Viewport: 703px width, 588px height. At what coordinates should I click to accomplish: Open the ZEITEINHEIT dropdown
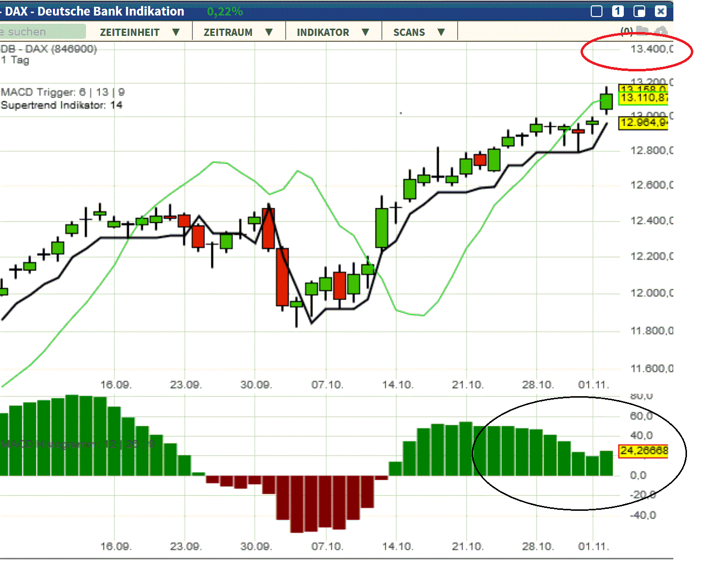point(140,32)
